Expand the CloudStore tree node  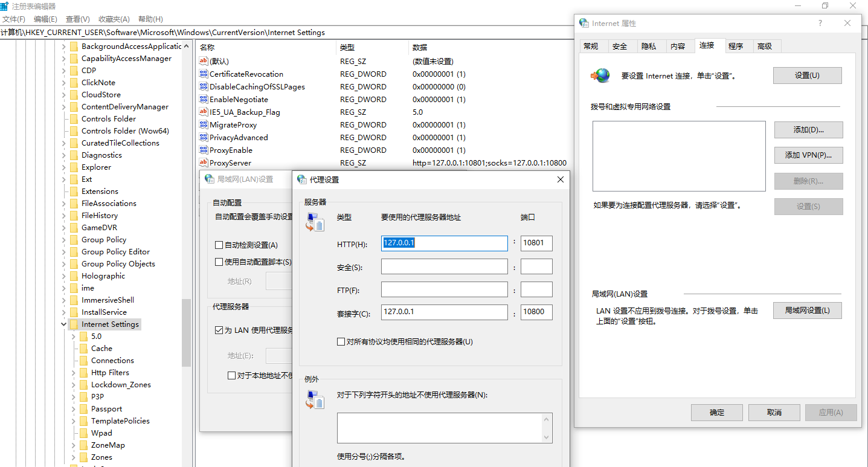pyautogui.click(x=65, y=95)
